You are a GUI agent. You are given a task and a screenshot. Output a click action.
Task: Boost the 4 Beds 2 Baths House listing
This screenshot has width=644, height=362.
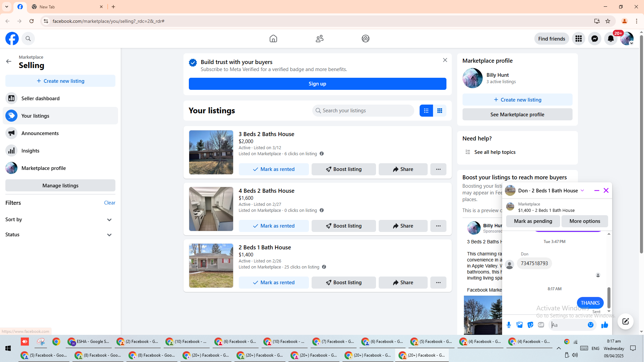(x=344, y=226)
